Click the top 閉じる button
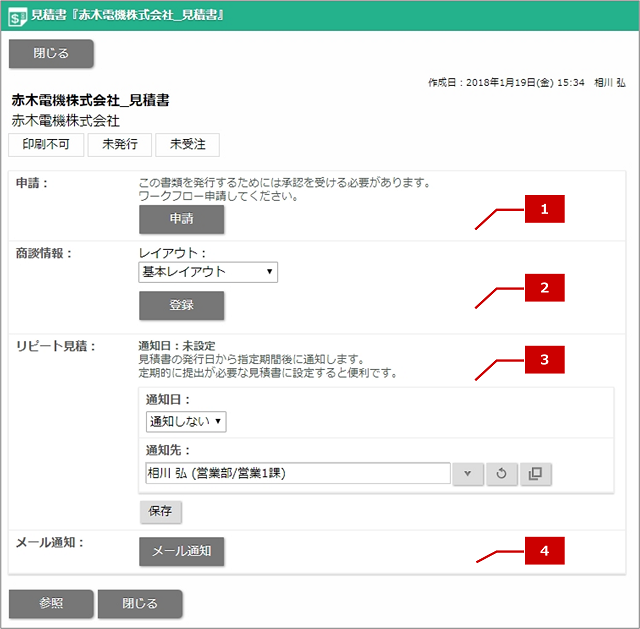Viewport: 640px width, 629px height. [51, 53]
